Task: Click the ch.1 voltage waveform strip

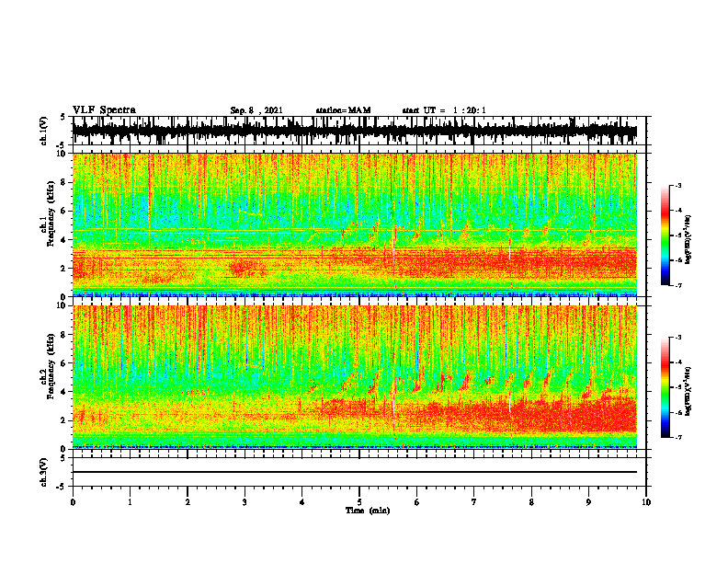Action: coord(355,131)
